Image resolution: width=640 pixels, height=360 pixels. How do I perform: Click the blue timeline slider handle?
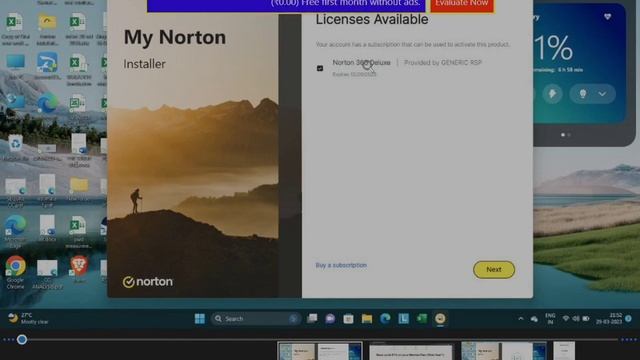click(x=22, y=339)
